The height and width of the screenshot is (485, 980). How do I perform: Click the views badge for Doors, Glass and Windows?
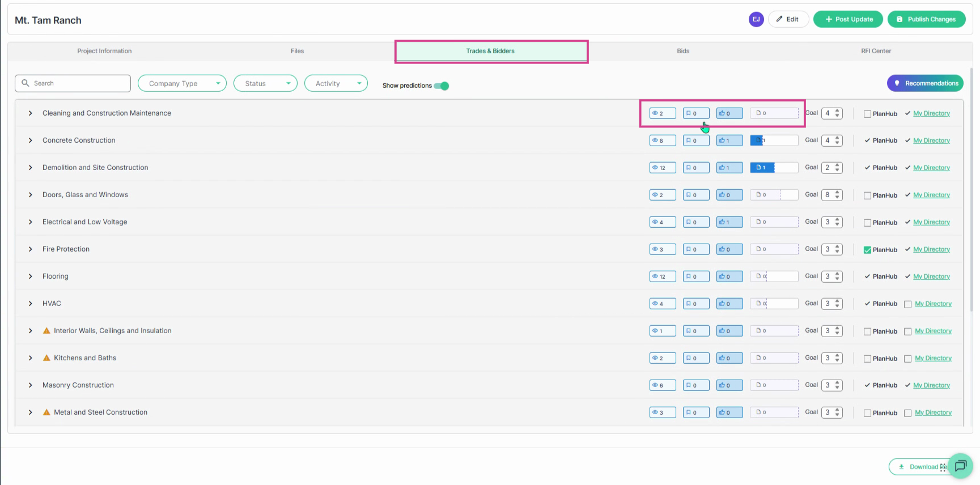(663, 195)
